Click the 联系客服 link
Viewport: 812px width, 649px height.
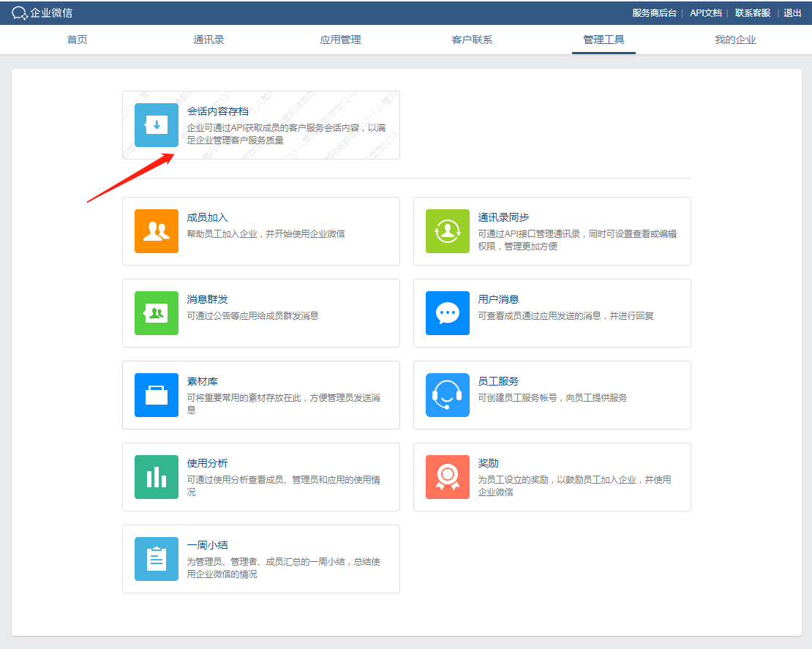point(752,13)
